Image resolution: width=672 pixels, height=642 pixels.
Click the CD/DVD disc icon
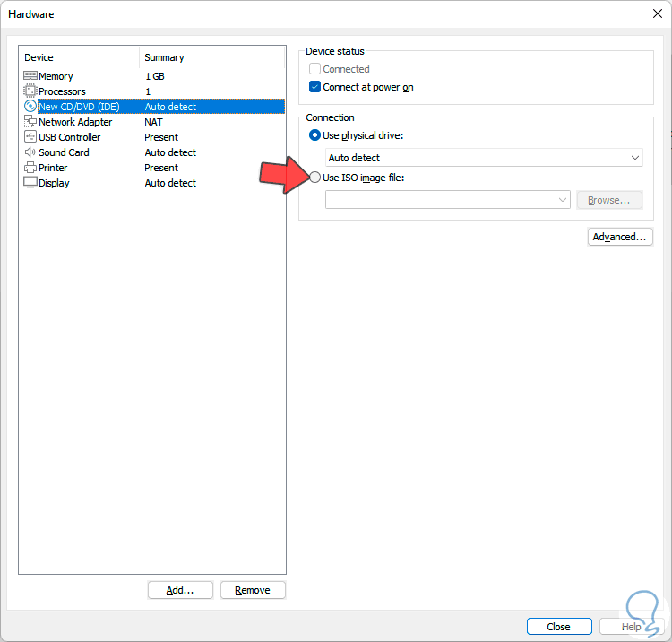pyautogui.click(x=30, y=106)
